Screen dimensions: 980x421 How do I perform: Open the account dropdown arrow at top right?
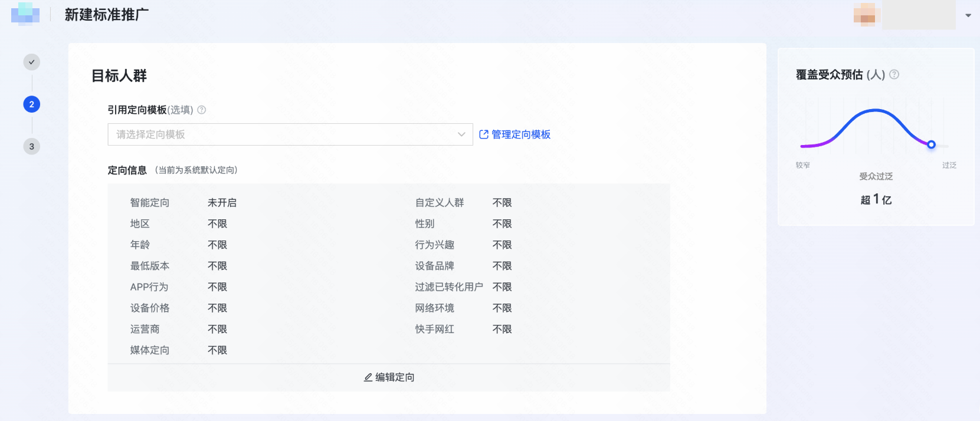tap(968, 15)
